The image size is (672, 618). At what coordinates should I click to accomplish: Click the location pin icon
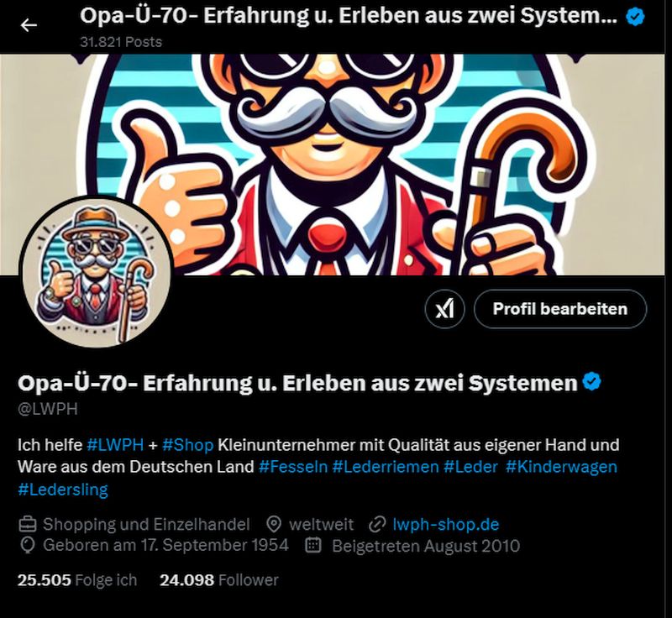(x=274, y=524)
